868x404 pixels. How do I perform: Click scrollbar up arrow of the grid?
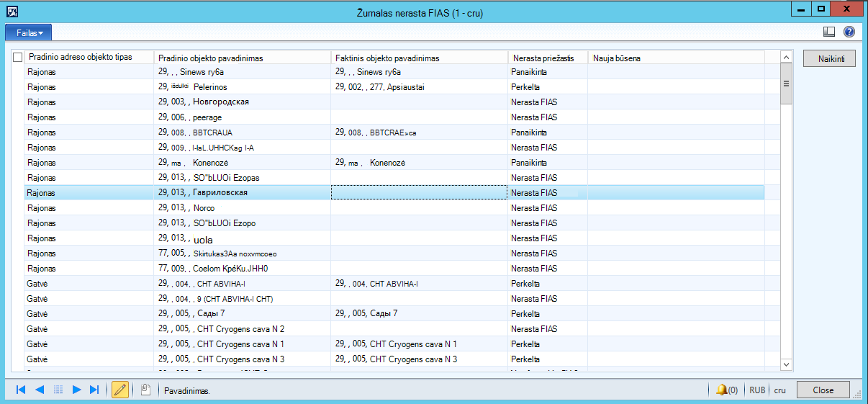tap(786, 57)
